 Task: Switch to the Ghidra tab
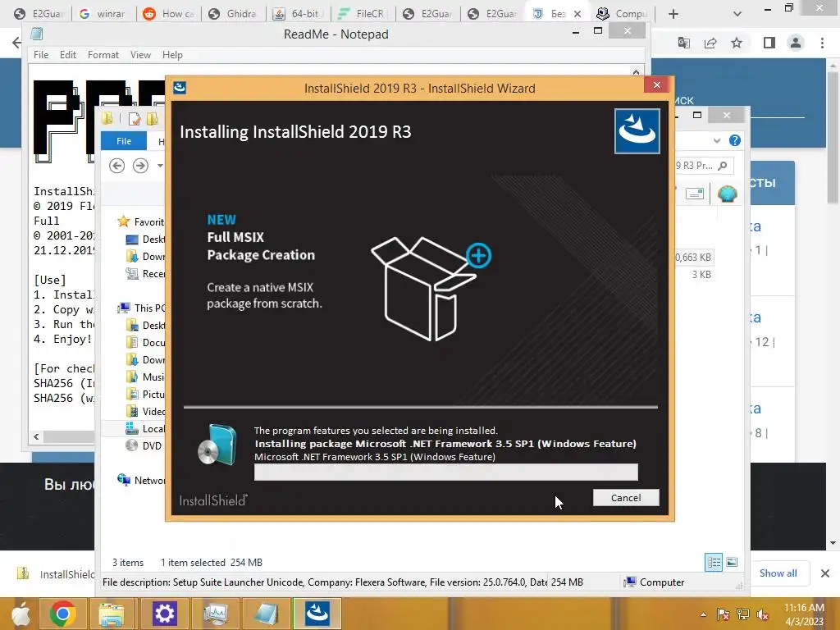(x=232, y=14)
